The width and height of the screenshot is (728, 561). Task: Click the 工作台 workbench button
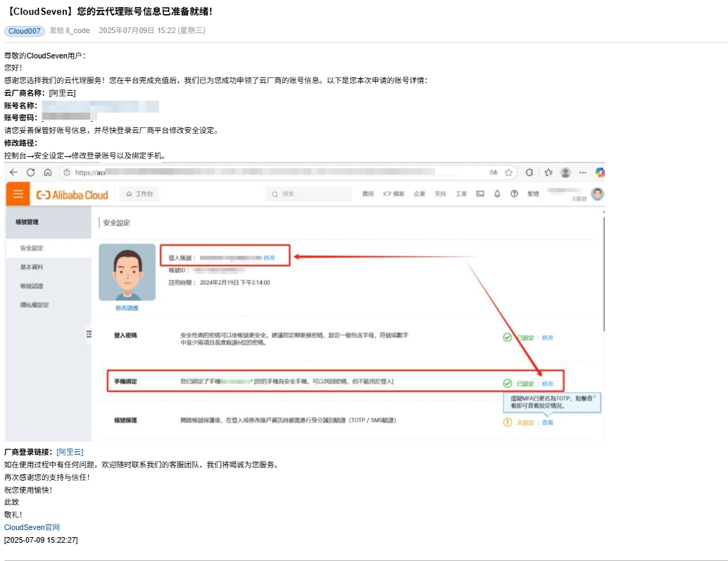139,194
